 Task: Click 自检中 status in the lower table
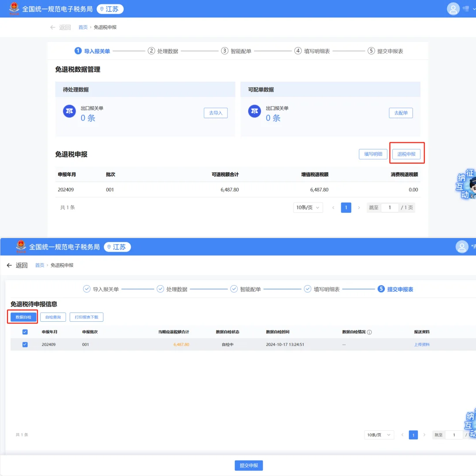[228, 345]
